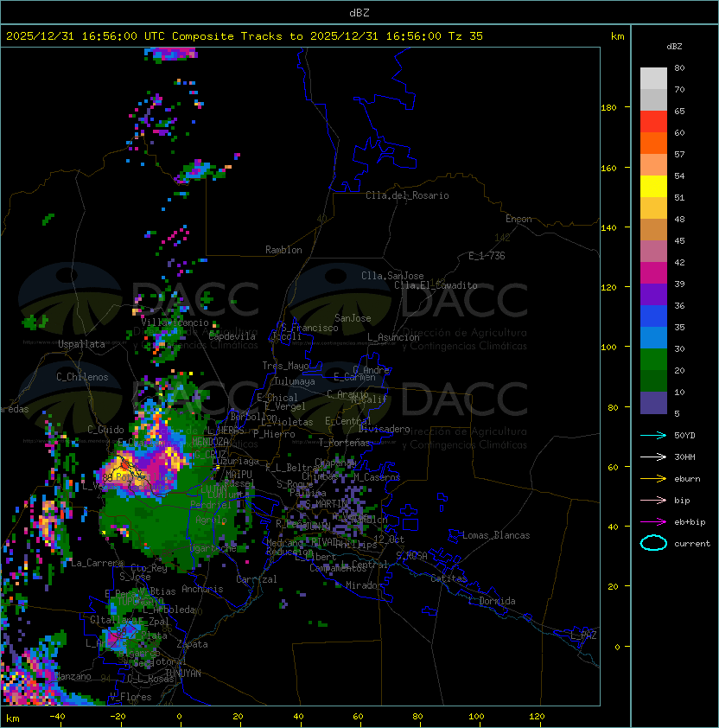Pick the light gray swatch below 80 dBZ
This screenshot has width=719, height=728.
(x=653, y=79)
